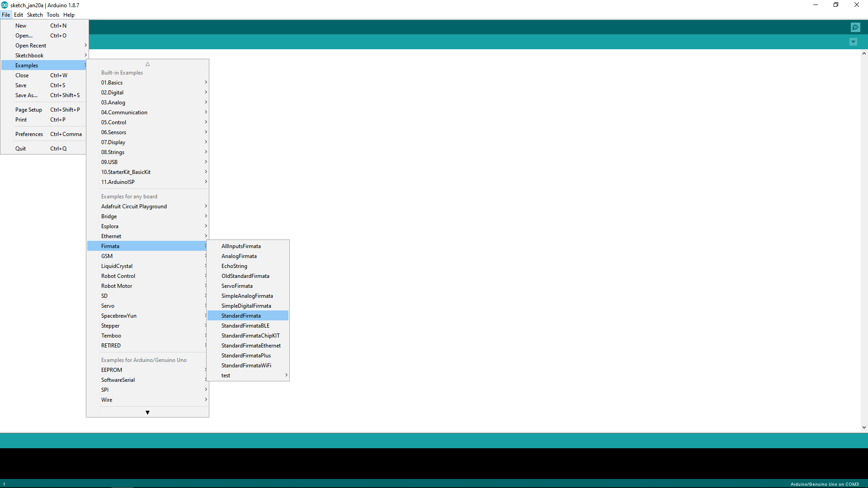Select Preferences from File menu
The image size is (868, 488).
(29, 134)
